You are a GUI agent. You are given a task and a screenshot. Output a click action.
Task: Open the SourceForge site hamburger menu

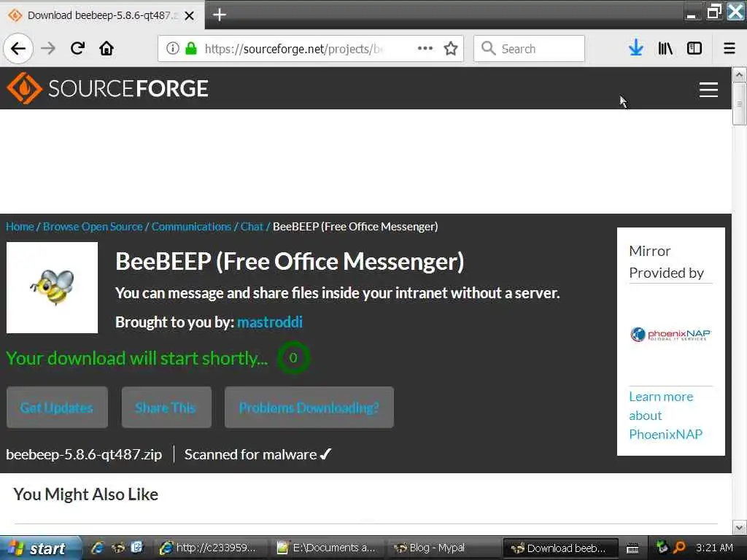pos(708,89)
